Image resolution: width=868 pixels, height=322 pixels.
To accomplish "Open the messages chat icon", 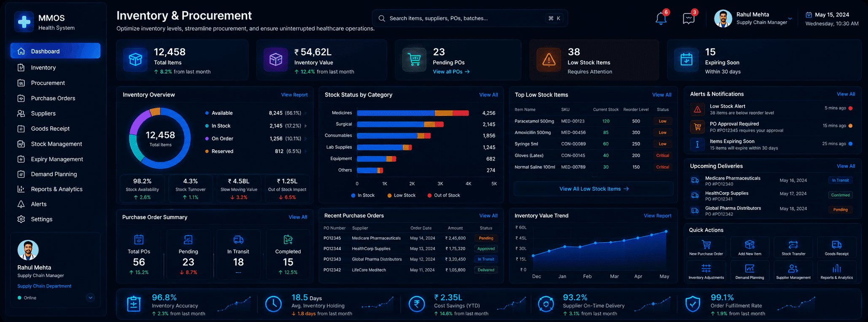I will (689, 19).
